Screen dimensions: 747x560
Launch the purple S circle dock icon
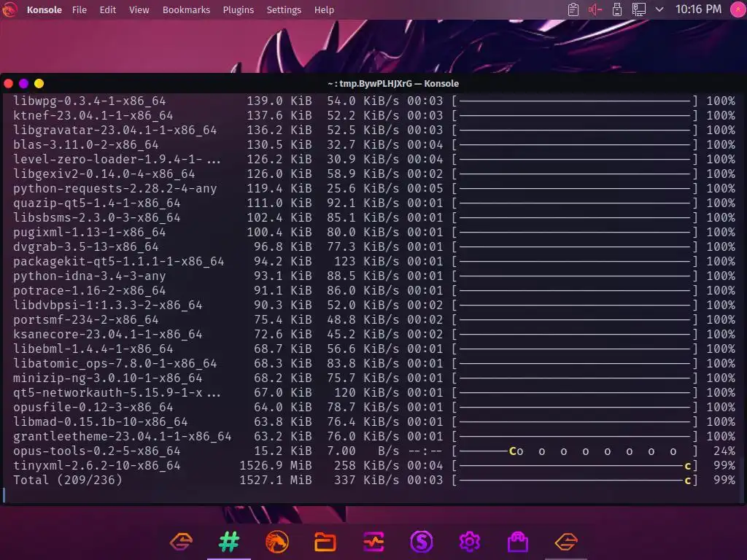(x=422, y=542)
